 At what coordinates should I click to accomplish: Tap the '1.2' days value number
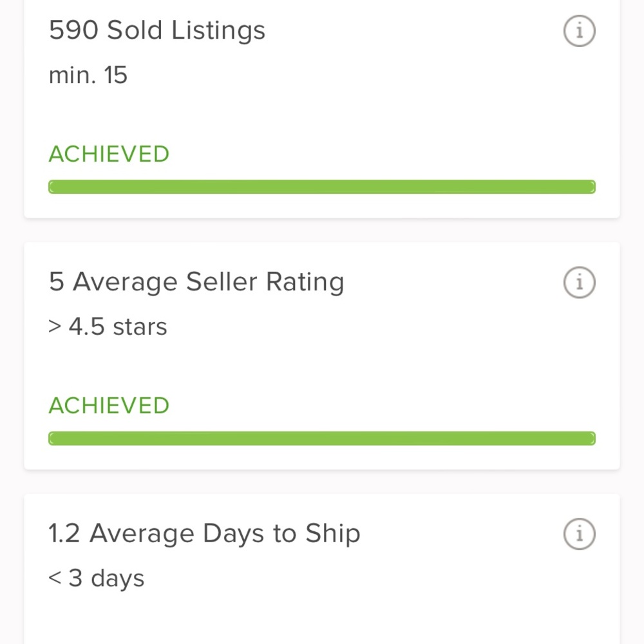coord(64,534)
